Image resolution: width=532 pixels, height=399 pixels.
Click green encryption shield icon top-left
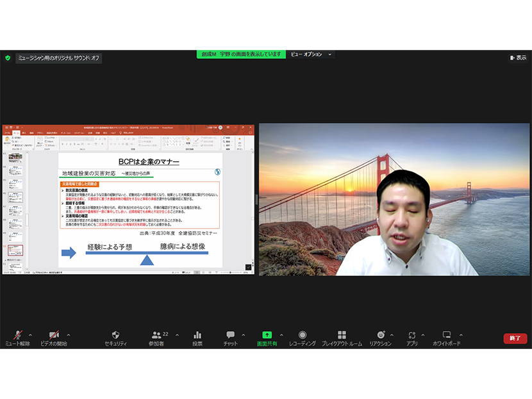(8, 58)
